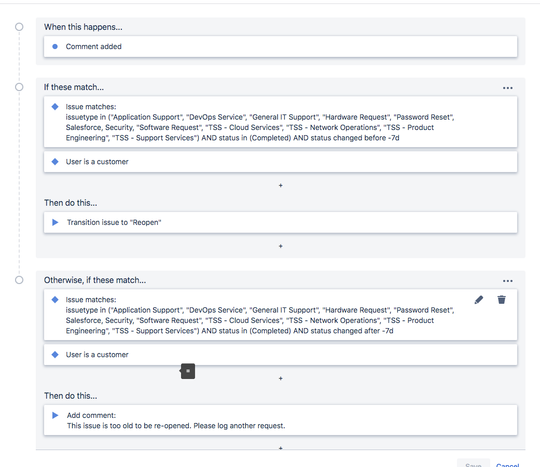This screenshot has height=467, width=540.
Task: Click the Cancel link
Action: pyautogui.click(x=507, y=465)
